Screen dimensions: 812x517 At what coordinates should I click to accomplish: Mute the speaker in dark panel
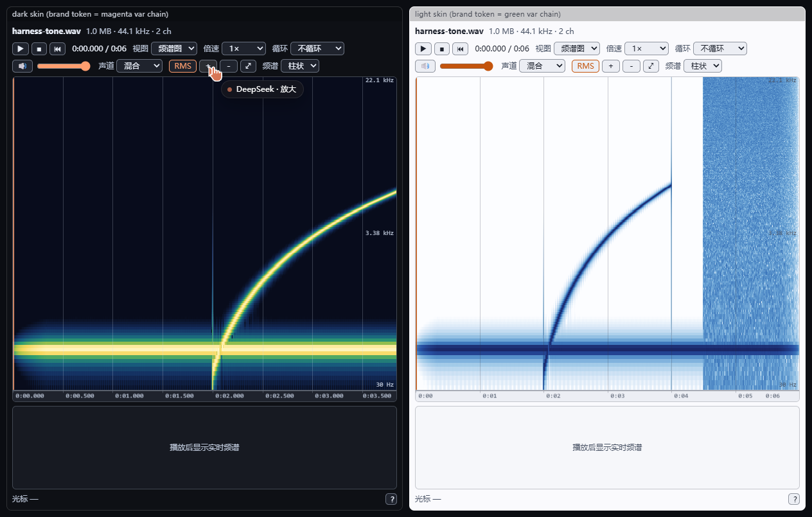coord(22,66)
